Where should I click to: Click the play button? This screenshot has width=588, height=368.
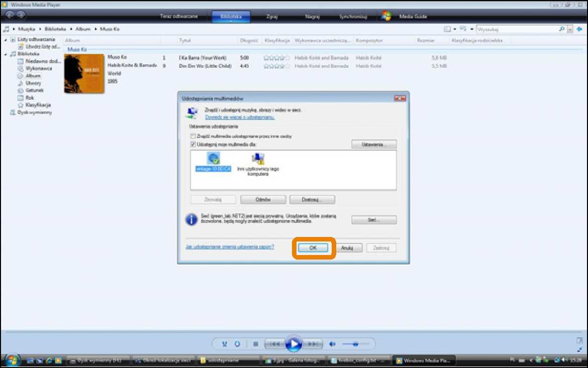point(293,344)
